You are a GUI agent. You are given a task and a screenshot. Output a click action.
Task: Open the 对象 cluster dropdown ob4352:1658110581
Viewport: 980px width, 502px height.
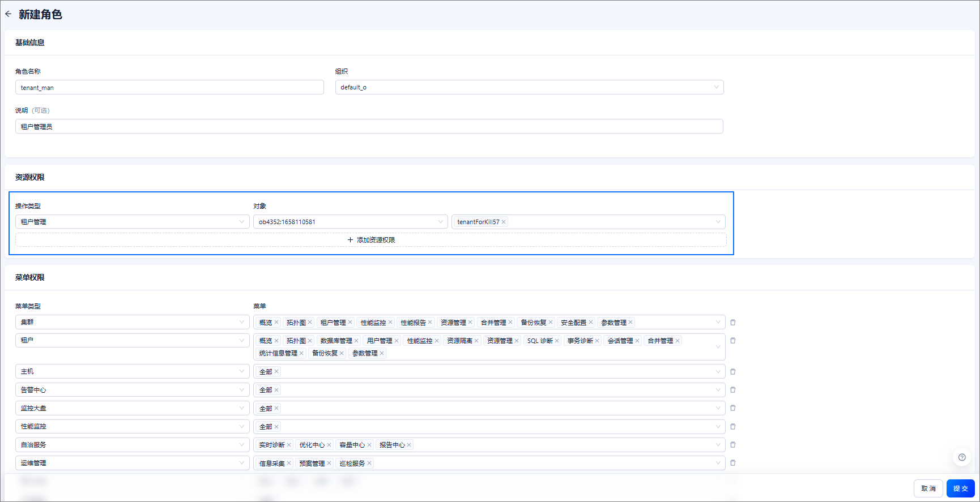coord(351,222)
